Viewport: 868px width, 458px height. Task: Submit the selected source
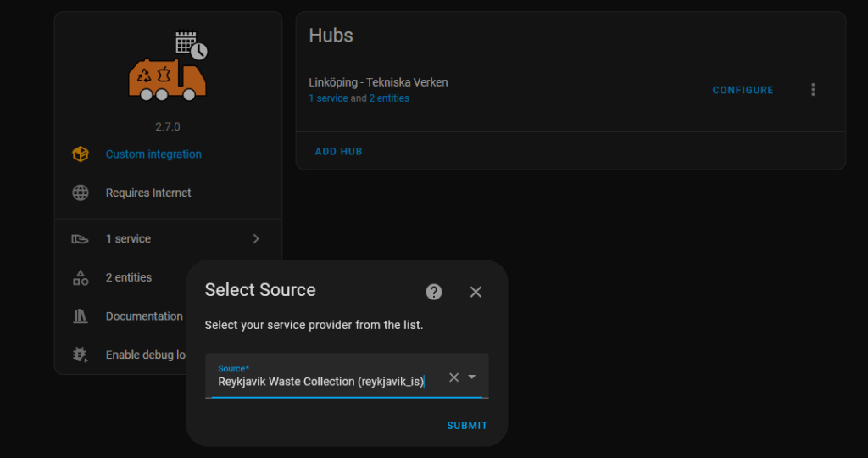click(x=467, y=425)
